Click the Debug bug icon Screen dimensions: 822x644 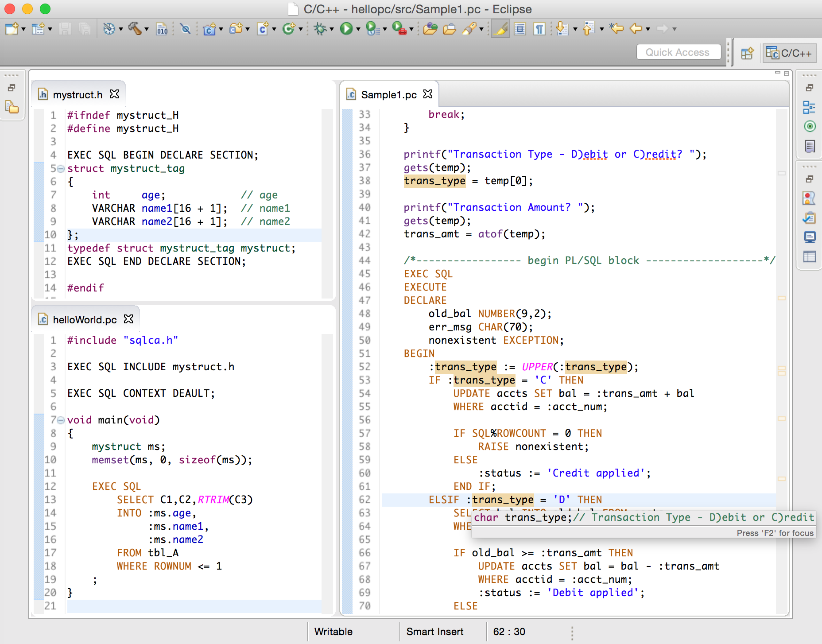[x=320, y=29]
